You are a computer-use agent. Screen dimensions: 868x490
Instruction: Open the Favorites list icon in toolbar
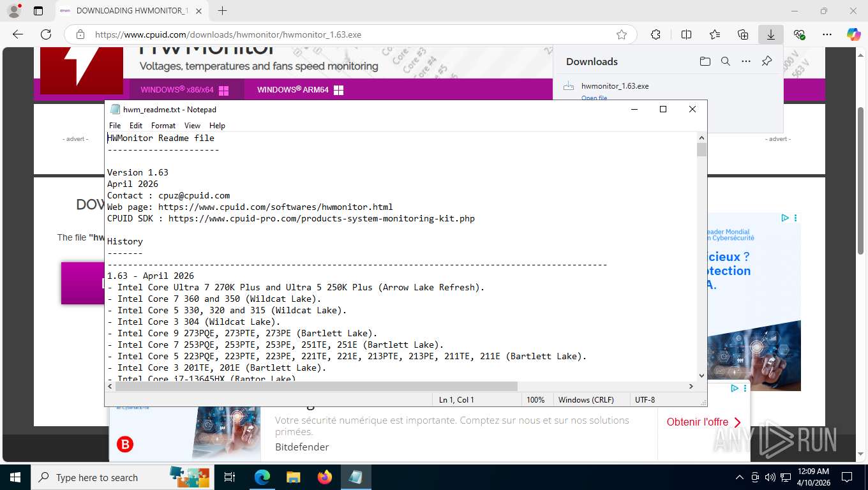pos(715,34)
